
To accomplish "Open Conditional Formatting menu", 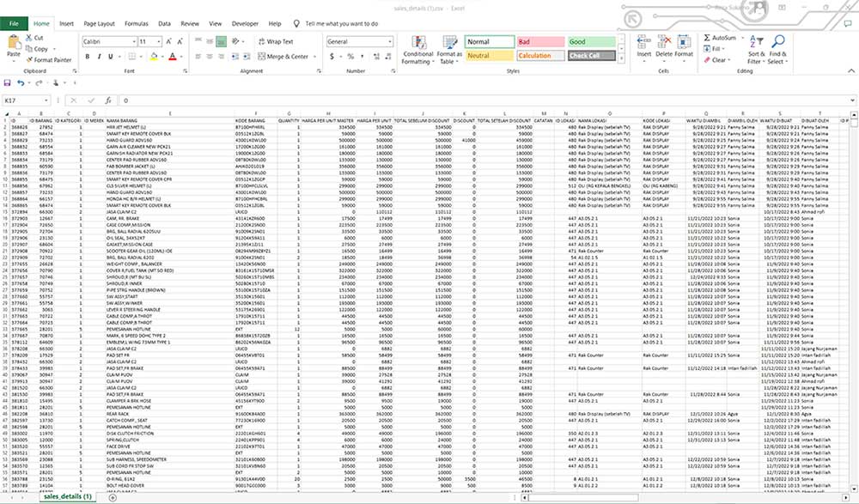I will 418,50.
